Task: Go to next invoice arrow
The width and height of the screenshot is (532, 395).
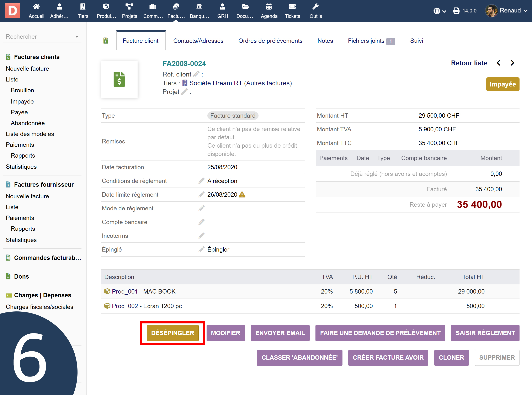Action: point(512,63)
